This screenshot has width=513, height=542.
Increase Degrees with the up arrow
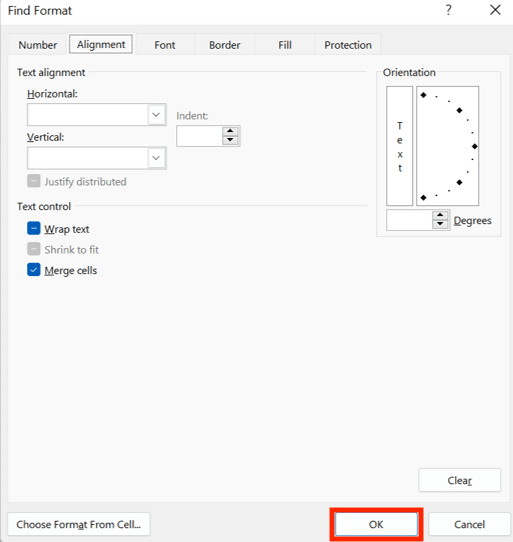point(440,215)
